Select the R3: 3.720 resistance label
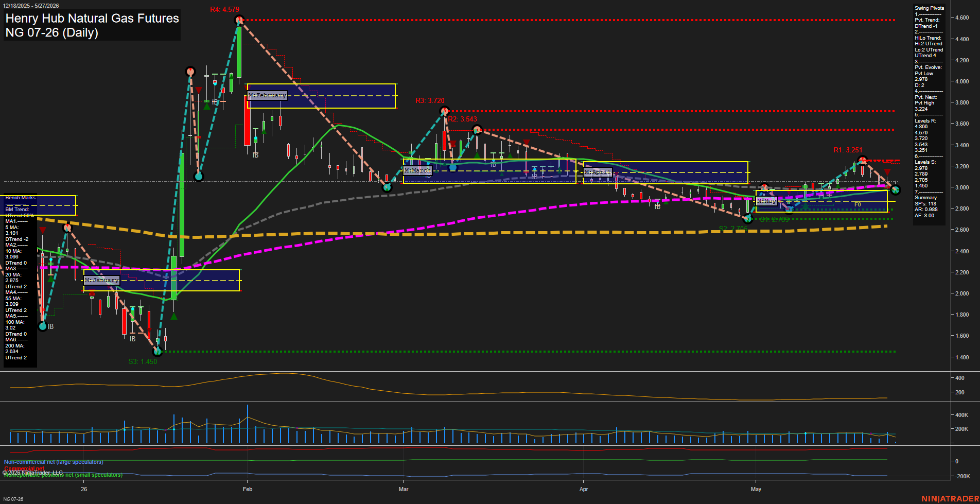 point(430,100)
